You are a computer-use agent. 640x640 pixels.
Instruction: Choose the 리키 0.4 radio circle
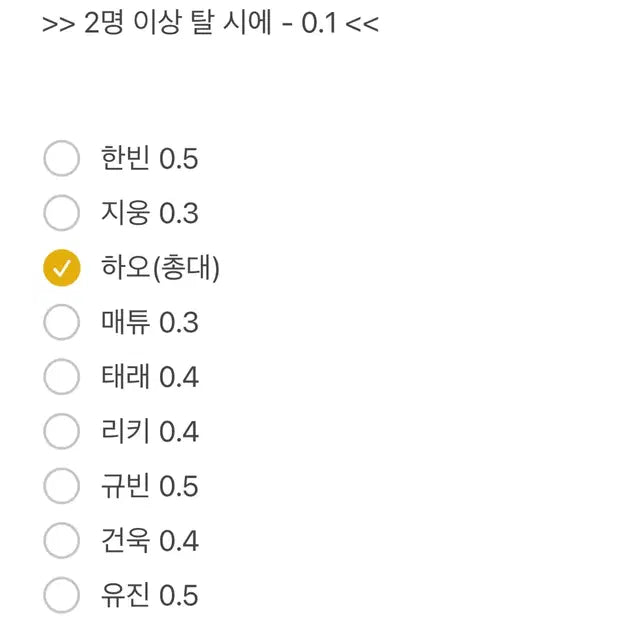62,432
